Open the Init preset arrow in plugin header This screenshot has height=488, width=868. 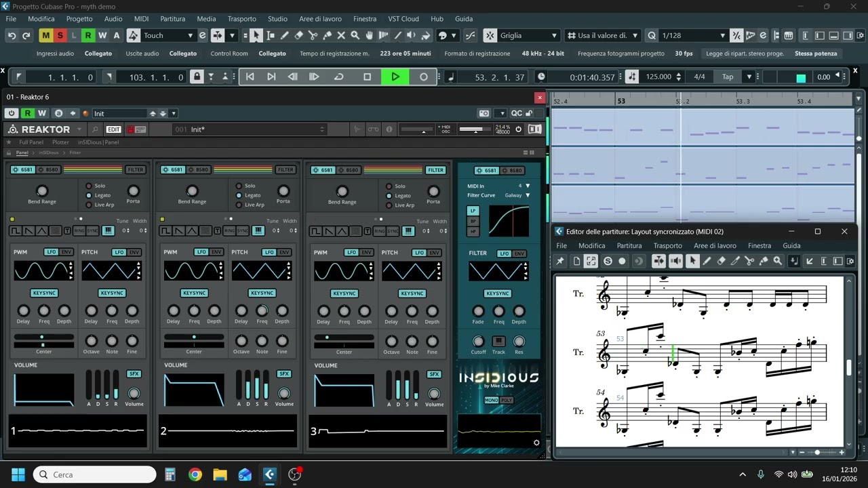(174, 113)
